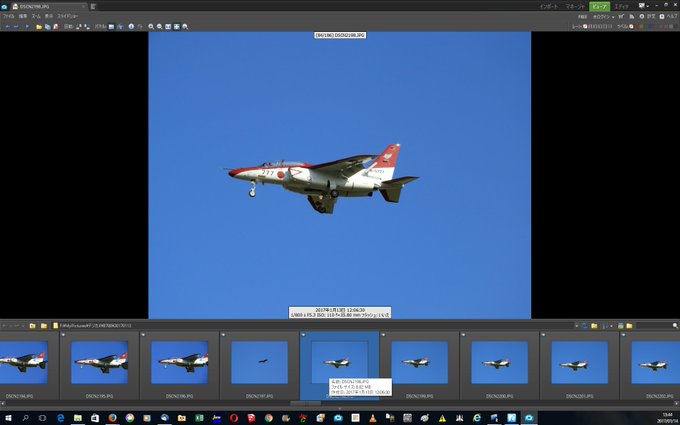Select thumbnail DSCN2199.JPG
Image resolution: width=680 pixels, height=425 pixels.
[419, 365]
